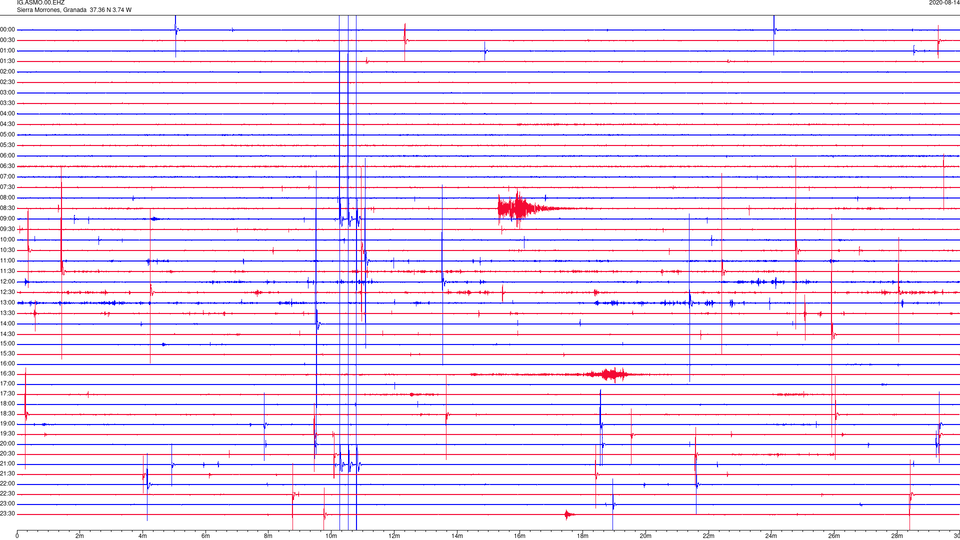
Task: Select the 03:00 trace time label
Action: pyautogui.click(x=8, y=92)
